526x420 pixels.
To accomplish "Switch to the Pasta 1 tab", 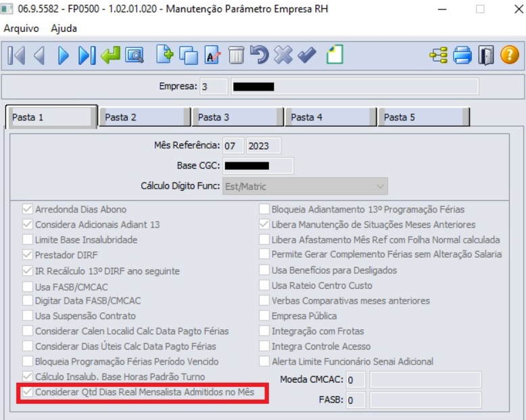I will (x=51, y=117).
